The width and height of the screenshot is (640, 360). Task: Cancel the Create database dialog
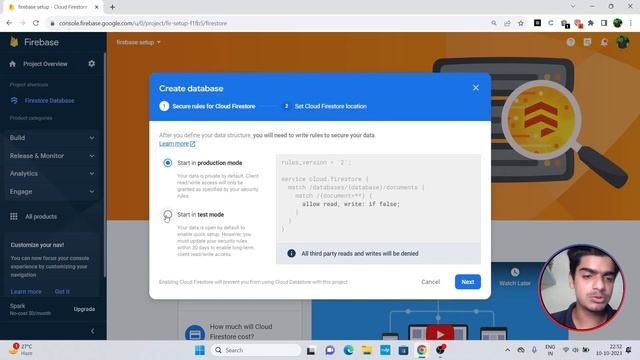430,282
